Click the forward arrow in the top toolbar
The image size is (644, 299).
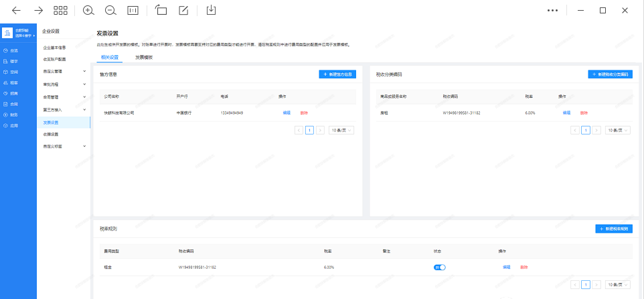click(39, 10)
